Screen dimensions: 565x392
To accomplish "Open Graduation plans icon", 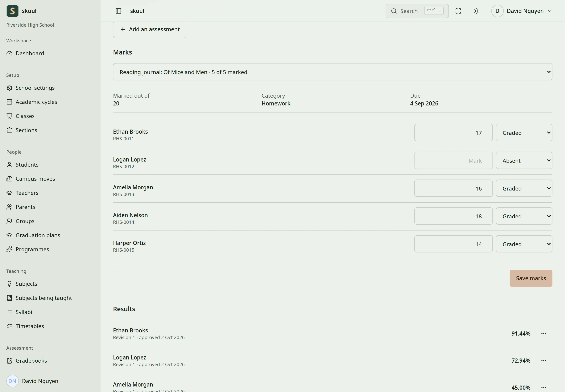I will (9, 235).
